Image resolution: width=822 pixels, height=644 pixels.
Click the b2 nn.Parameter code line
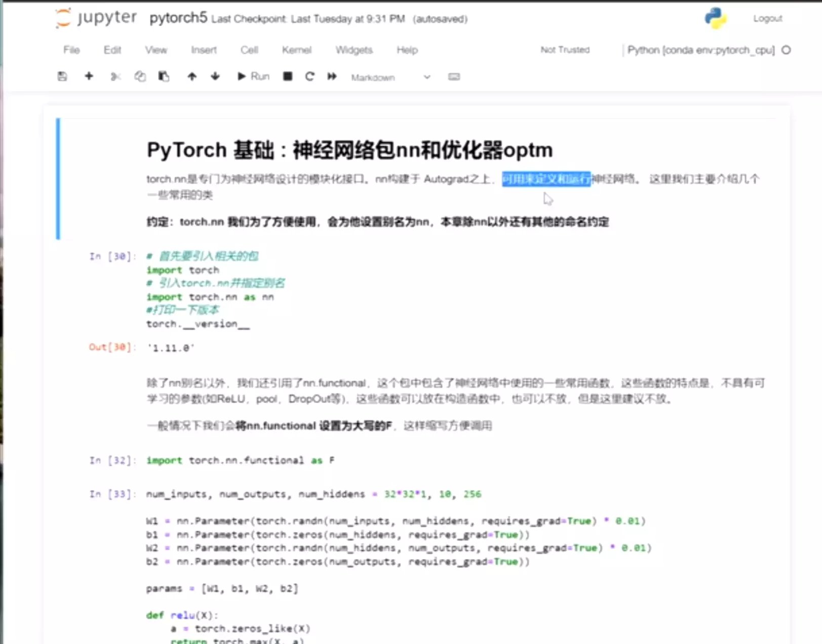(x=338, y=561)
